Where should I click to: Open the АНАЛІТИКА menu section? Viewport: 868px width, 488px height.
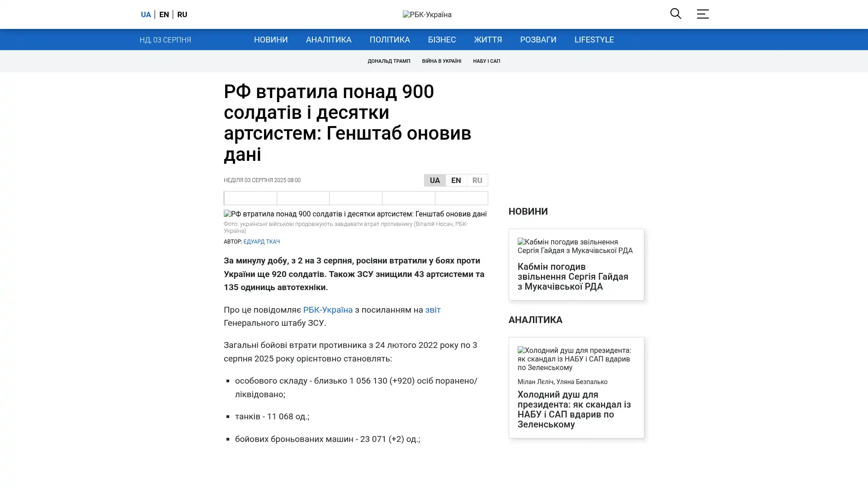[x=328, y=40]
